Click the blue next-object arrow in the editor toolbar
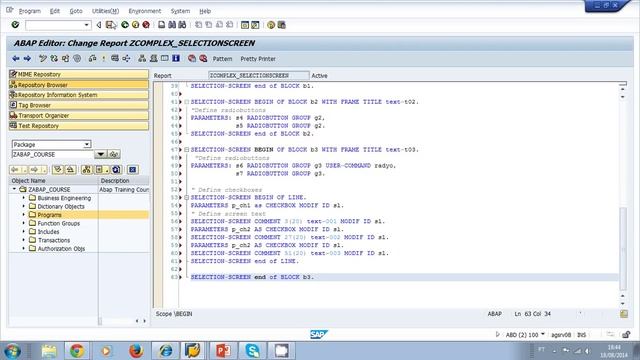Screen dimensions: 640x360 [x=27, y=59]
